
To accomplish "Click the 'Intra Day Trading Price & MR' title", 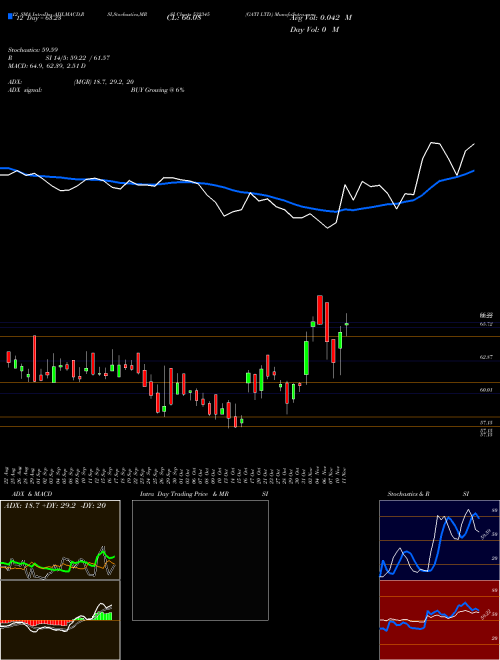I will pyautogui.click(x=185, y=494).
